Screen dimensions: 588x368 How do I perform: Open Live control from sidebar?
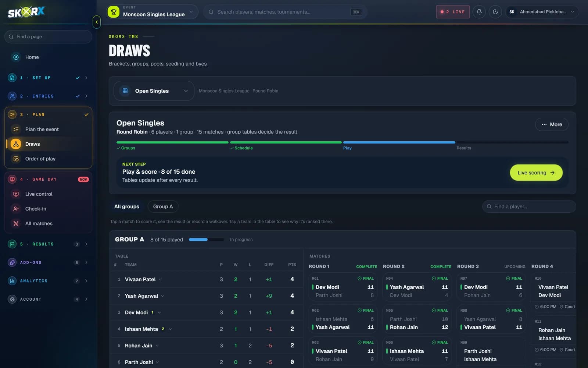click(x=48, y=194)
